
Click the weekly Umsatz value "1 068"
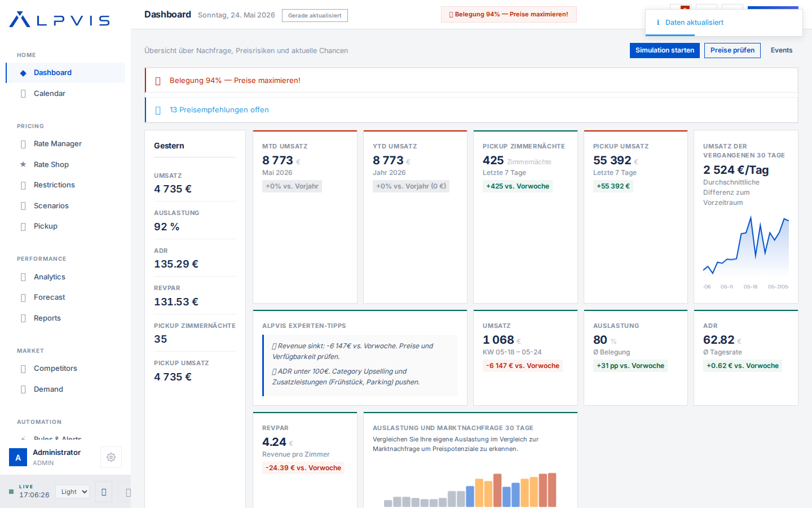click(x=498, y=340)
